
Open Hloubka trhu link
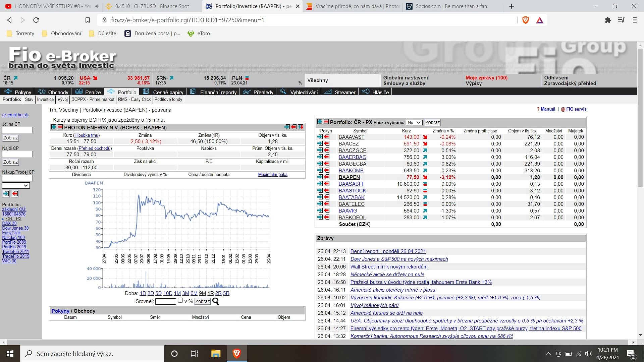point(87,135)
